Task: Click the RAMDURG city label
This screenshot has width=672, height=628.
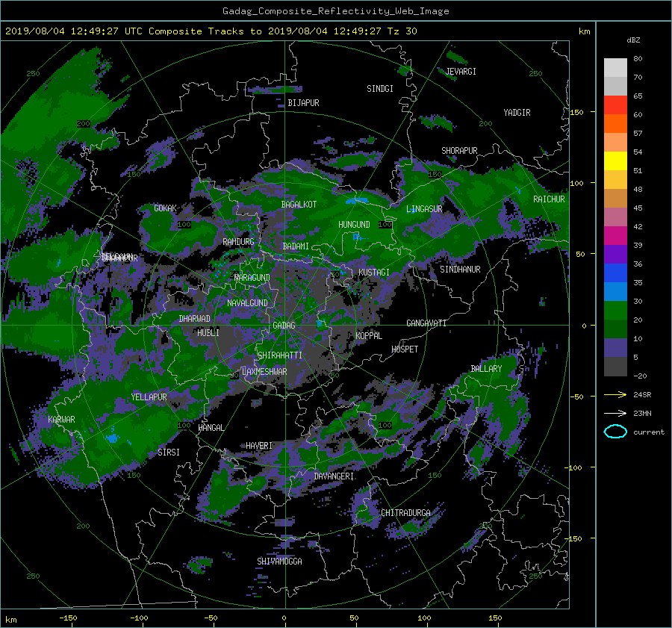Action: 238,242
